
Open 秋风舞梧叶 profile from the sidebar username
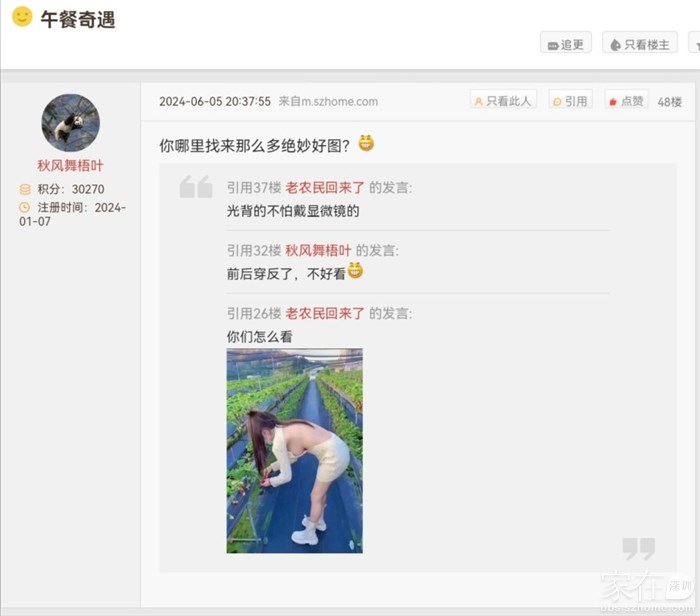70,166
